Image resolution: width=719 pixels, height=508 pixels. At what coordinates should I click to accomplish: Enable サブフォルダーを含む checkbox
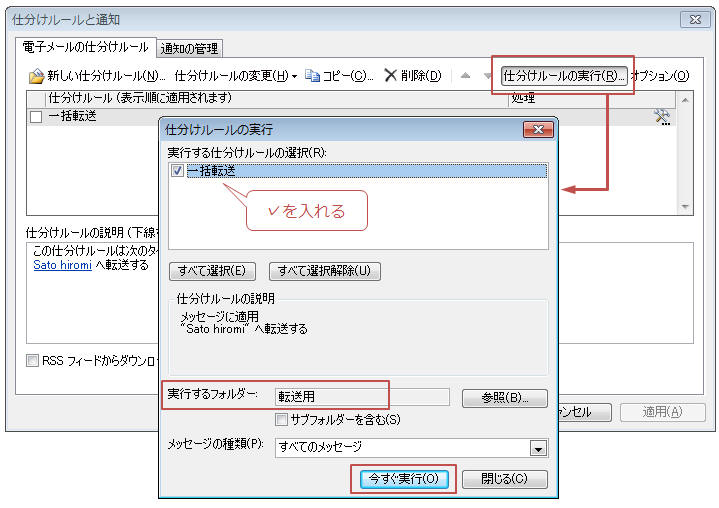[x=282, y=419]
